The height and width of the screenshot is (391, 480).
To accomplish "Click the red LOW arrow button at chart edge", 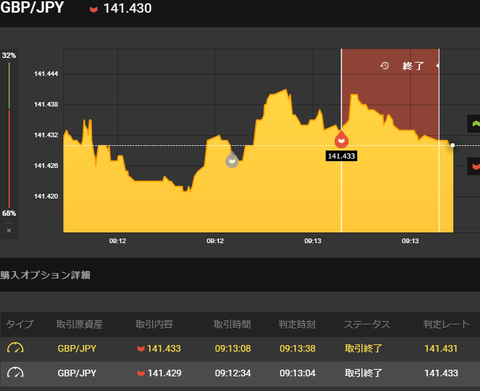I will (475, 166).
